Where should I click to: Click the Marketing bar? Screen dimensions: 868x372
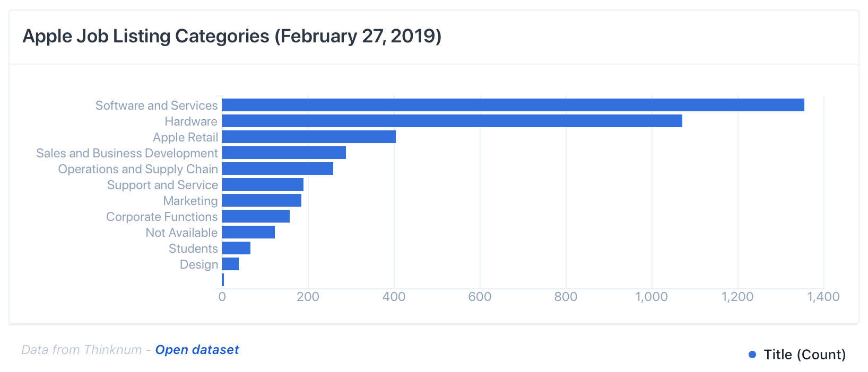click(261, 200)
